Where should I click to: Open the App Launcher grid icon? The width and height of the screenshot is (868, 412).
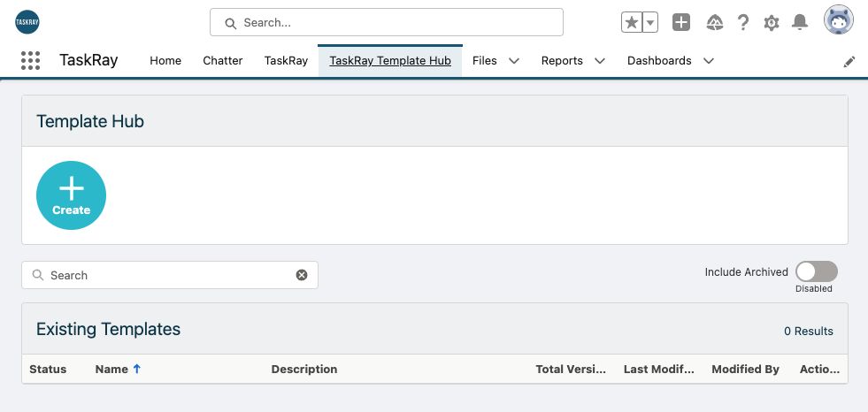tap(30, 60)
